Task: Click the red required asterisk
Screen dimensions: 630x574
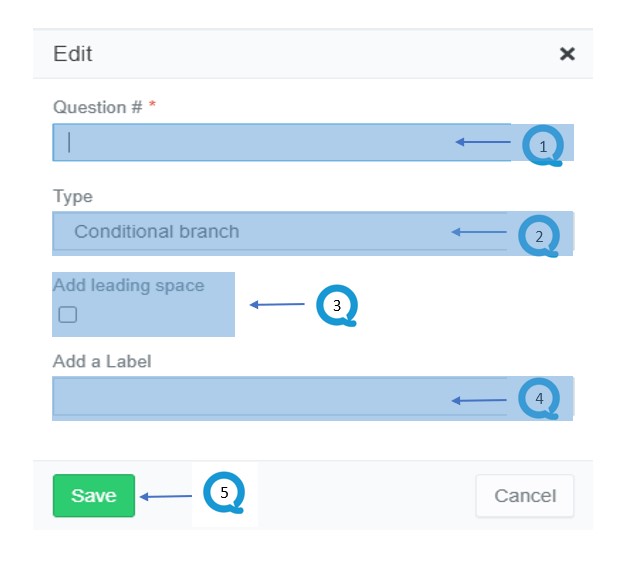Action: coord(152,104)
